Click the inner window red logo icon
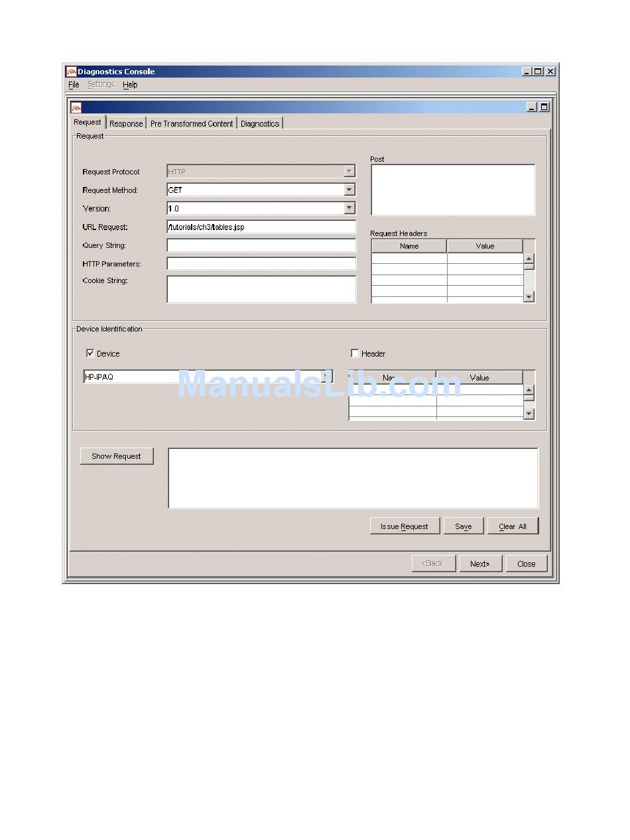The image size is (630, 840). click(x=76, y=107)
